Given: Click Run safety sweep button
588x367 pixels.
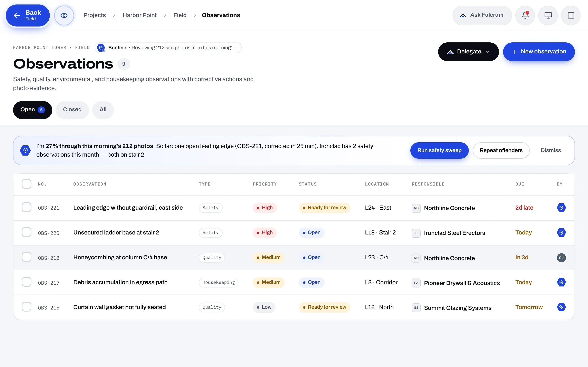Looking at the screenshot, I should [439, 150].
